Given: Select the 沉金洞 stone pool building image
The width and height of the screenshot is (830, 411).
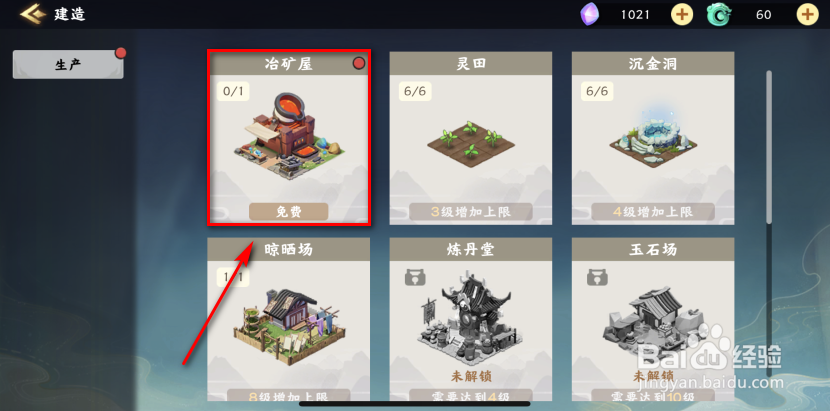Looking at the screenshot, I should (x=653, y=139).
